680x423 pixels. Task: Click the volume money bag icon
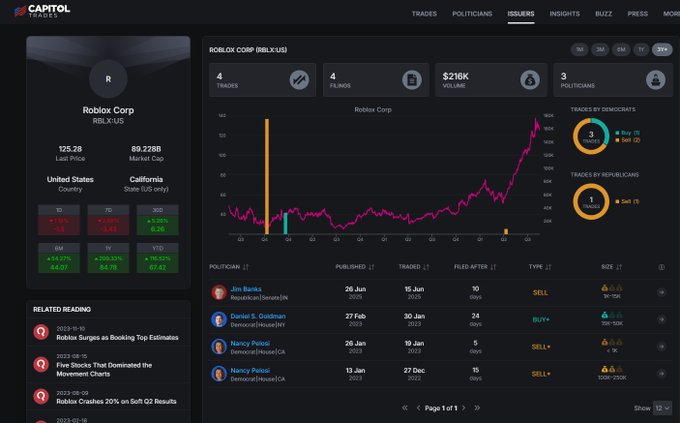coord(530,80)
